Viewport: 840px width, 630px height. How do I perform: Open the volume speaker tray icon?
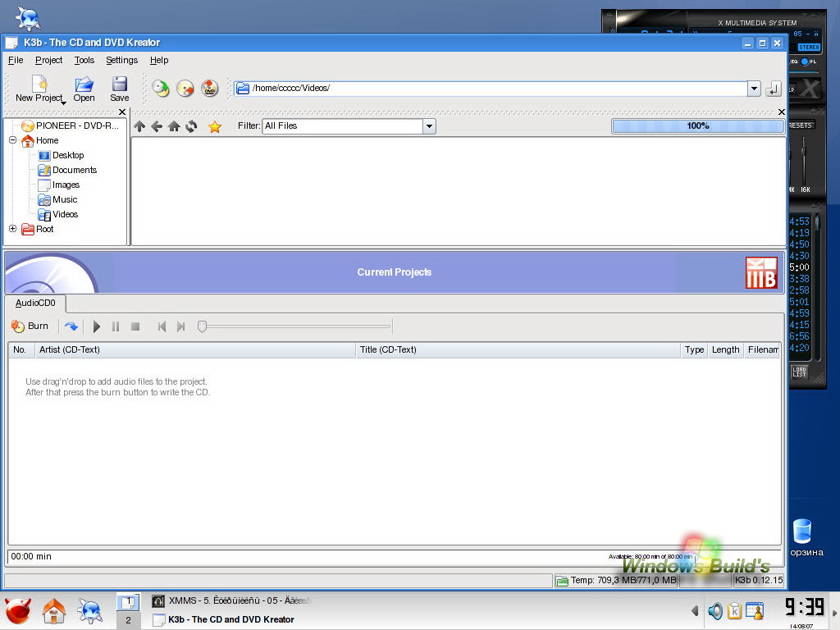click(x=715, y=610)
